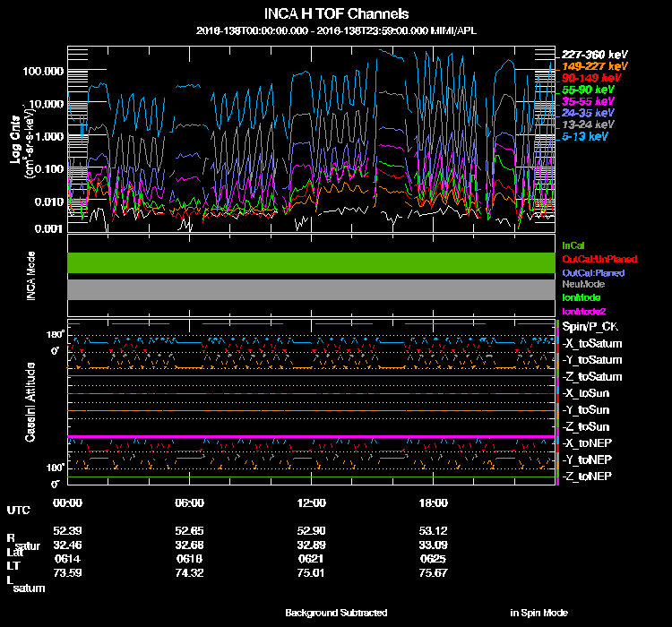This screenshot has height=627, width=672.
Task: Click the Background Subtracted footer text
Action: 336,613
